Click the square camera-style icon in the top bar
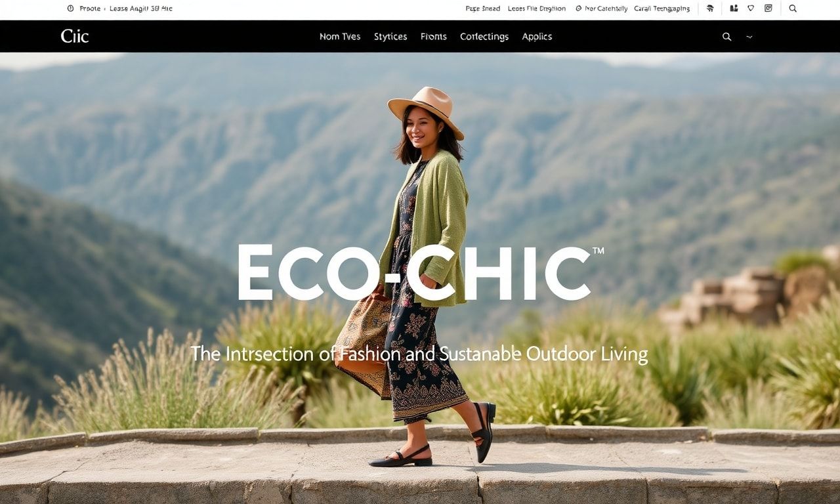The width and height of the screenshot is (840, 504). [768, 9]
